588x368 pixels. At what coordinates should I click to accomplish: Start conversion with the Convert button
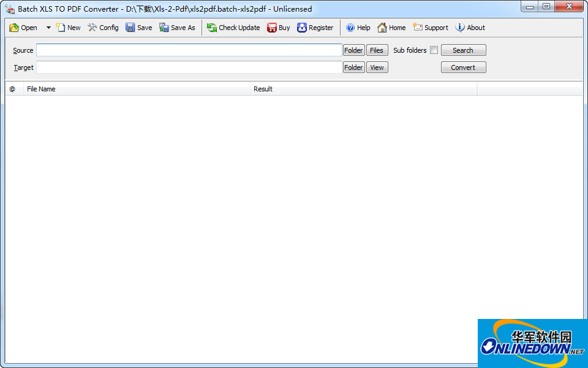click(x=464, y=67)
